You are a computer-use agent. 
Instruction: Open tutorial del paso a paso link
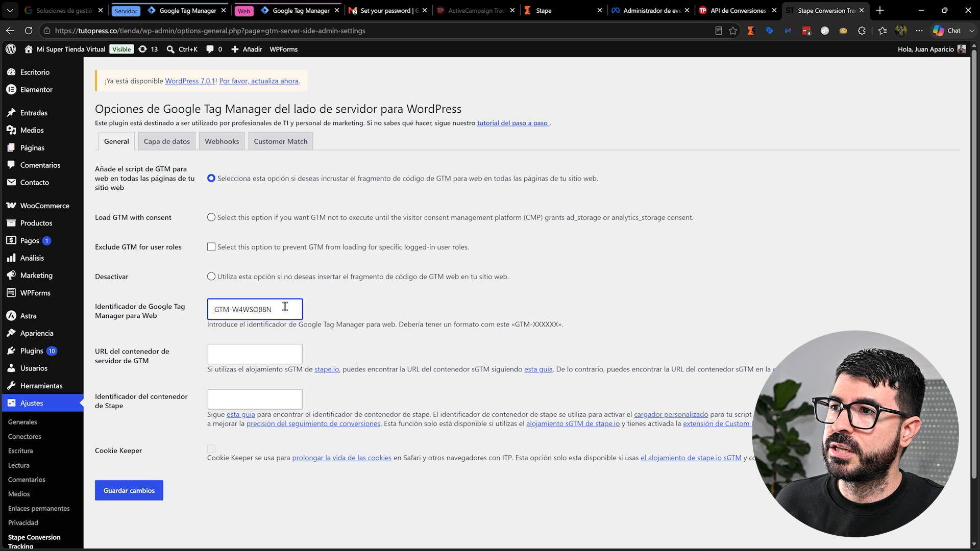[512, 123]
